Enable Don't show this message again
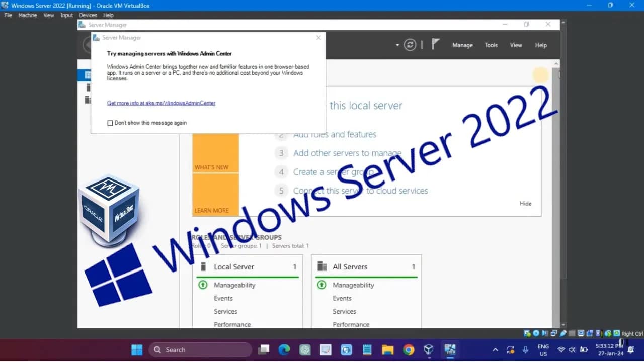Viewport: 644px width, 362px height. [110, 122]
